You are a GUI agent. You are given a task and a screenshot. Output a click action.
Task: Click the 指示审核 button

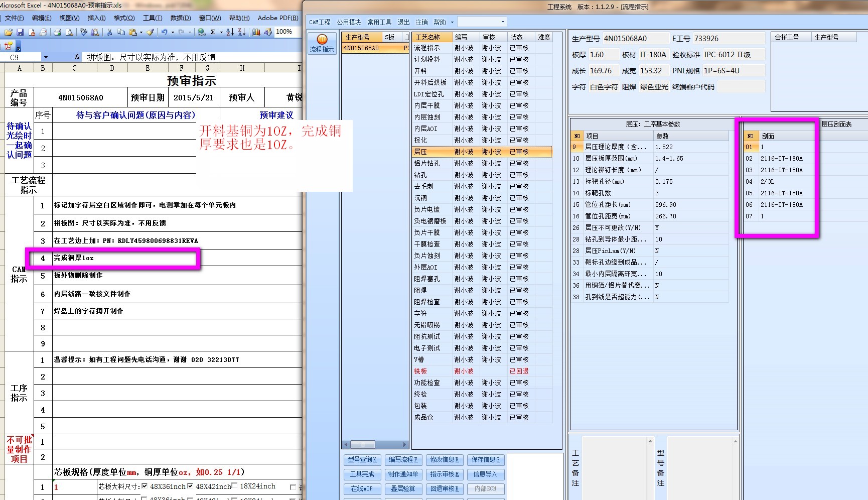click(445, 474)
